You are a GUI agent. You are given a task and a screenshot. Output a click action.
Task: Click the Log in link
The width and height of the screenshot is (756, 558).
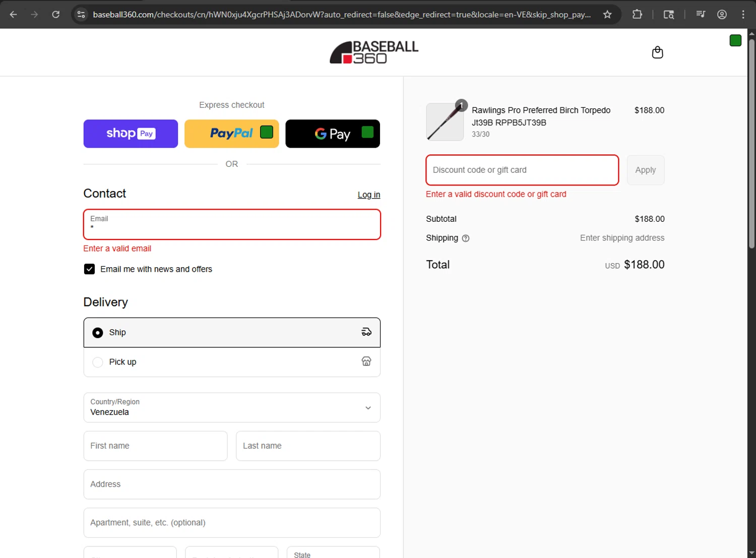(369, 195)
